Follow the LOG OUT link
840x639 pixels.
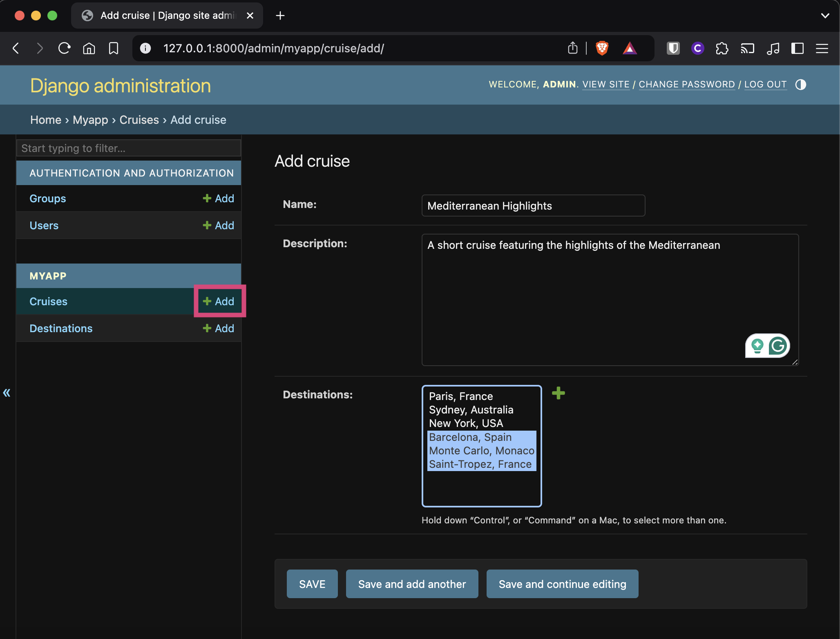coord(766,85)
